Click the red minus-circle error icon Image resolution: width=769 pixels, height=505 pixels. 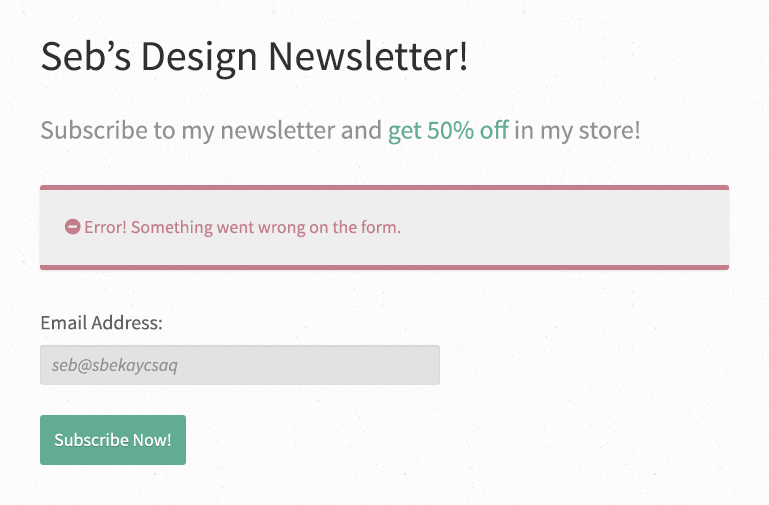pos(73,227)
